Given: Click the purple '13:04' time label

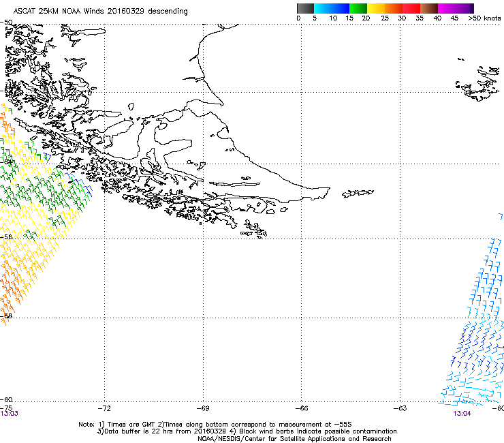Looking at the screenshot, I should 462,414.
